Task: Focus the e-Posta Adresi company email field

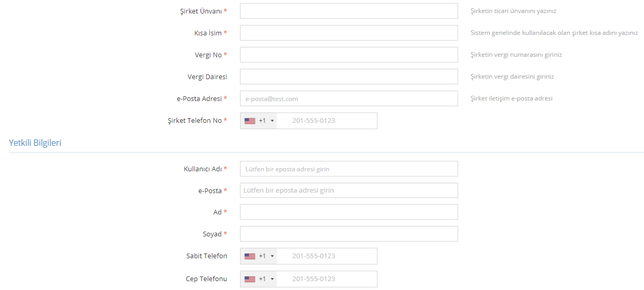Action: pos(349,98)
